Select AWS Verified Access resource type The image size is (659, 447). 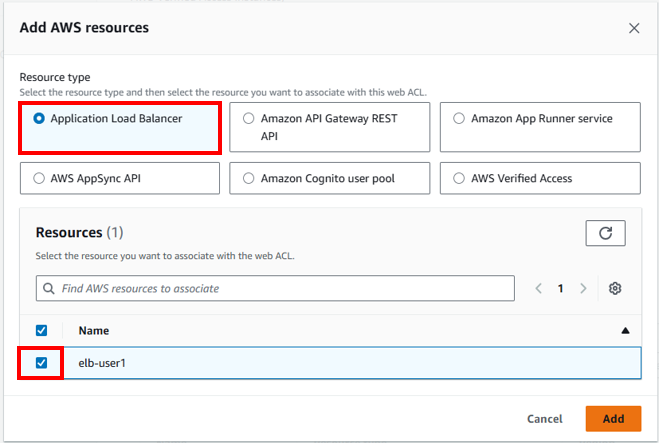tap(540, 179)
